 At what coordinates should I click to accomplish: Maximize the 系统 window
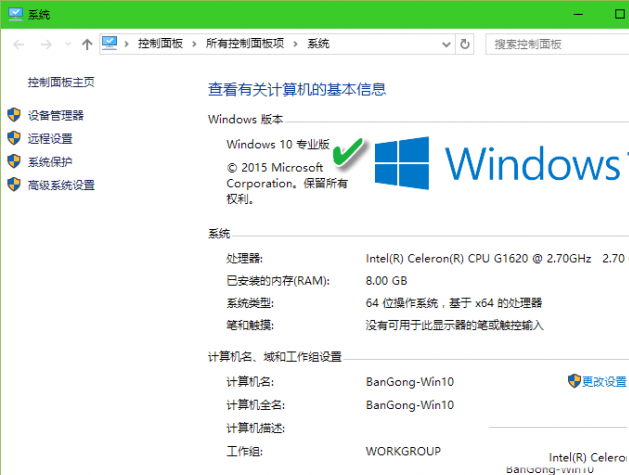click(x=619, y=14)
